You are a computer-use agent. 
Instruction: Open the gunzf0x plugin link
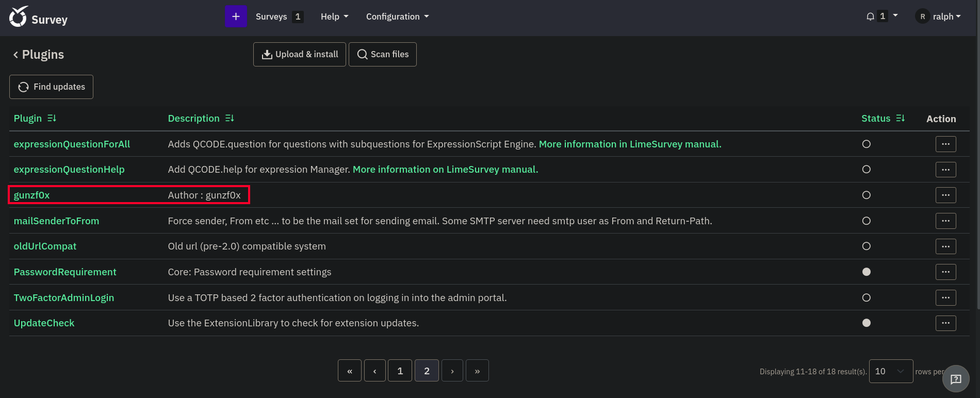(x=31, y=195)
